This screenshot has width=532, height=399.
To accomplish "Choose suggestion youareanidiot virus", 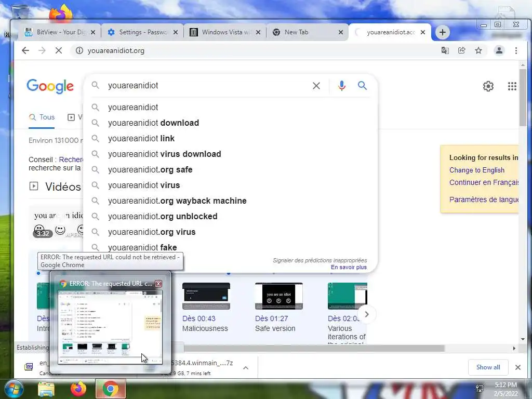I will coord(230,185).
